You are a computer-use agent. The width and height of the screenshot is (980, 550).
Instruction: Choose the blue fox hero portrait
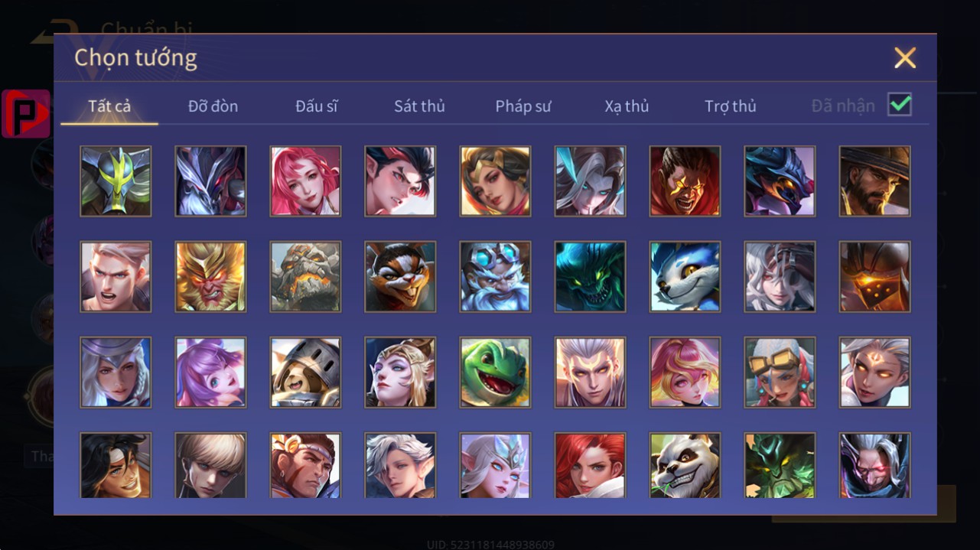click(685, 276)
